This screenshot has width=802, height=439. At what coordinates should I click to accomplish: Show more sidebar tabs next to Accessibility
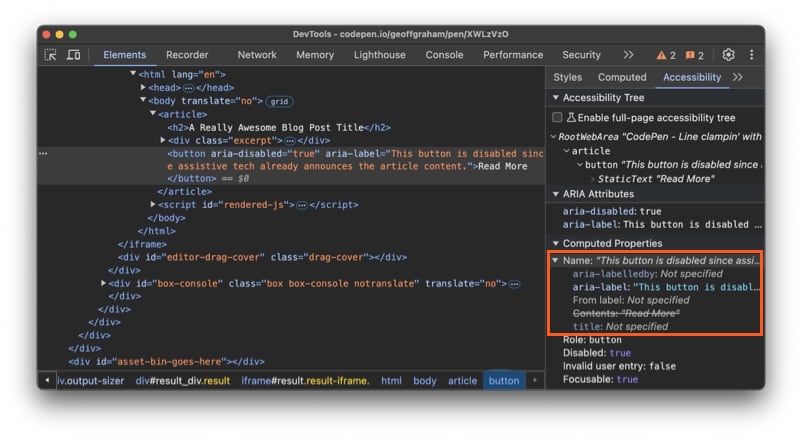coord(738,77)
